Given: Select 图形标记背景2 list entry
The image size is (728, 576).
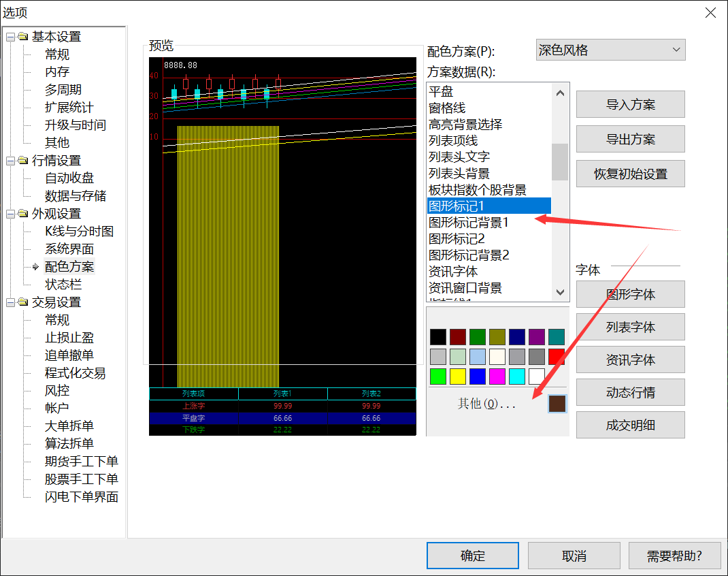Looking at the screenshot, I should [489, 255].
